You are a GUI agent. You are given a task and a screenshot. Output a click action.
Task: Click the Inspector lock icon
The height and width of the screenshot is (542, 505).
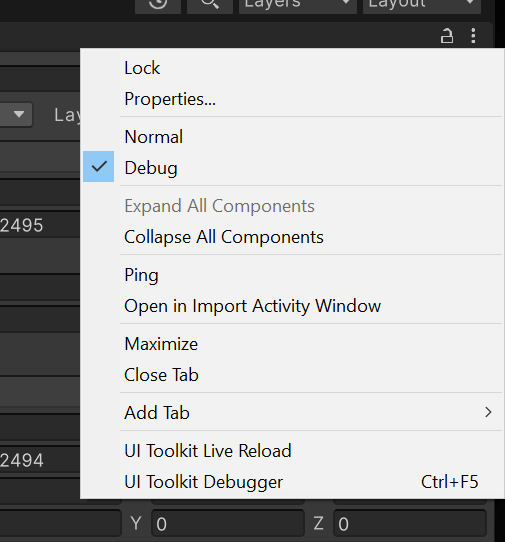(447, 36)
